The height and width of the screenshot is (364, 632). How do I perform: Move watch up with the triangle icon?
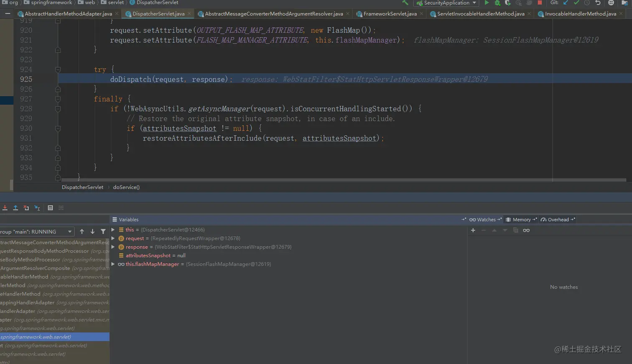(x=494, y=230)
